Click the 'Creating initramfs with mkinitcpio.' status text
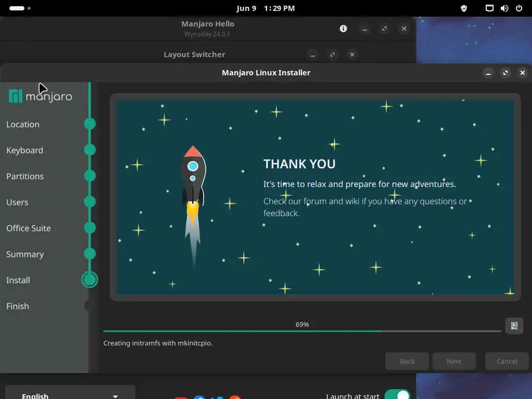The width and height of the screenshot is (532, 399). [158, 343]
